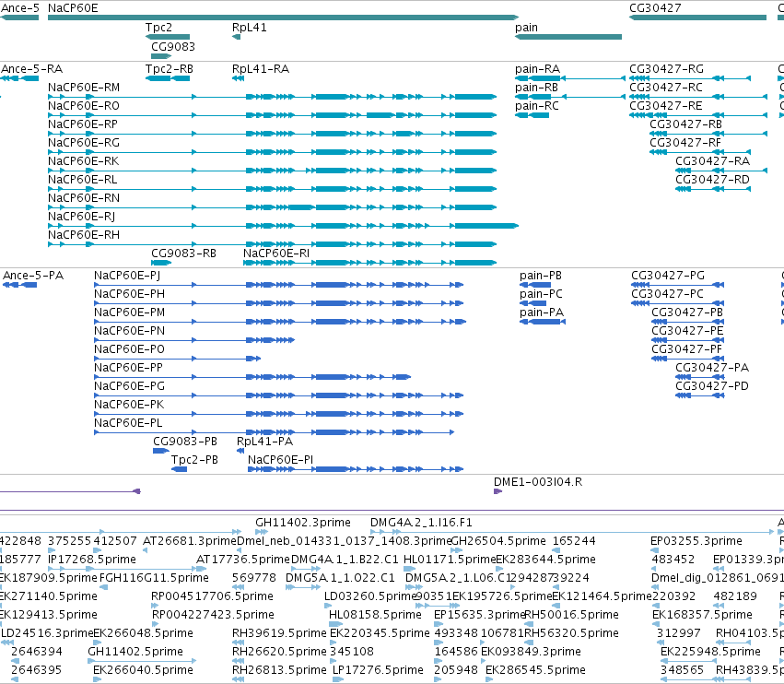Select transcript NaCP60E-RI label
Image resolution: width=784 pixels, height=684 pixels.
pos(276,254)
